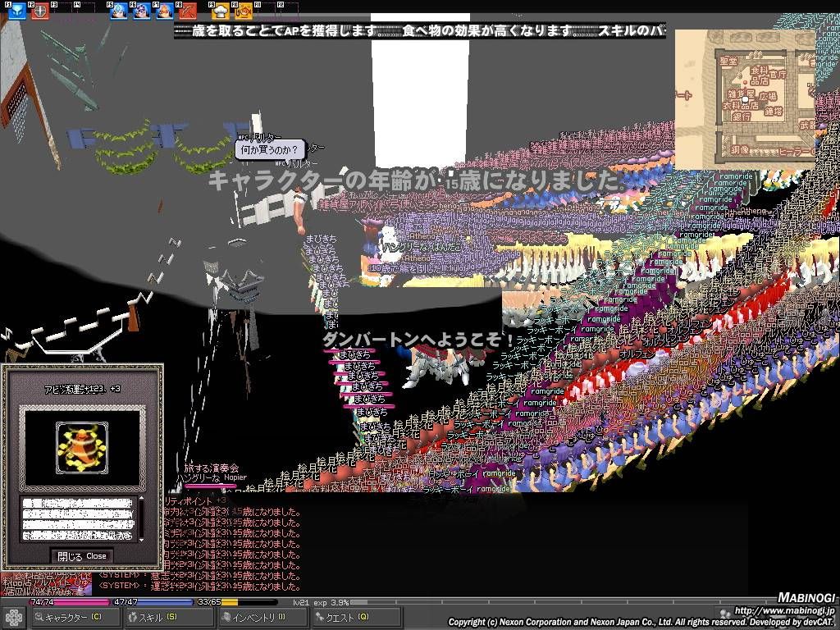The height and width of the screenshot is (630, 840).
Task: Activate the blue skill icon in slot F5
Action: point(118,10)
